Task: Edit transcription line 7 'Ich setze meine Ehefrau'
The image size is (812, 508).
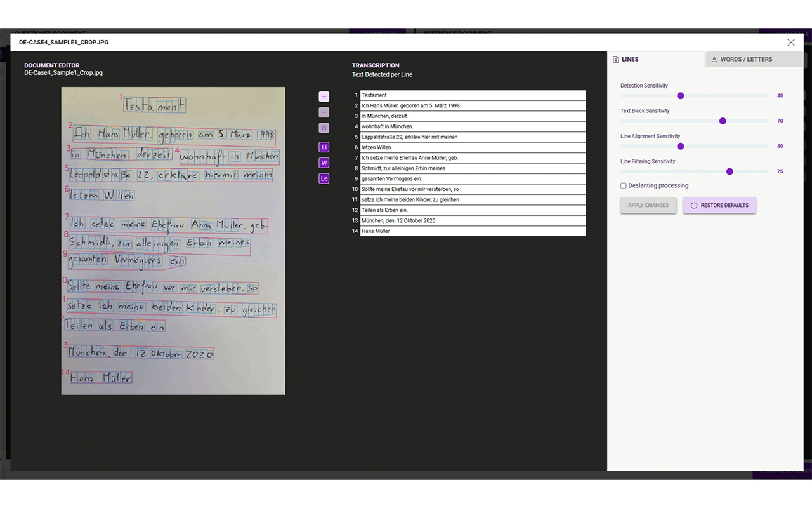Action: point(473,158)
